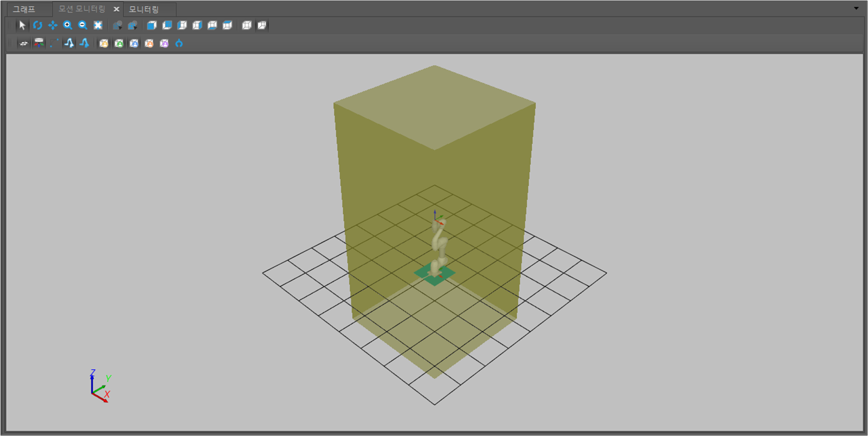Fit the scene to the view

[98, 26]
